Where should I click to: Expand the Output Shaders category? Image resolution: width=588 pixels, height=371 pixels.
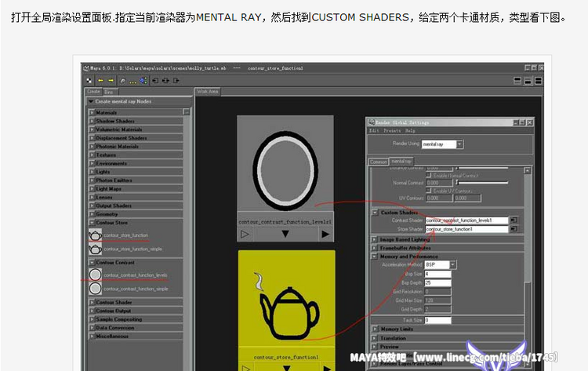pos(92,206)
